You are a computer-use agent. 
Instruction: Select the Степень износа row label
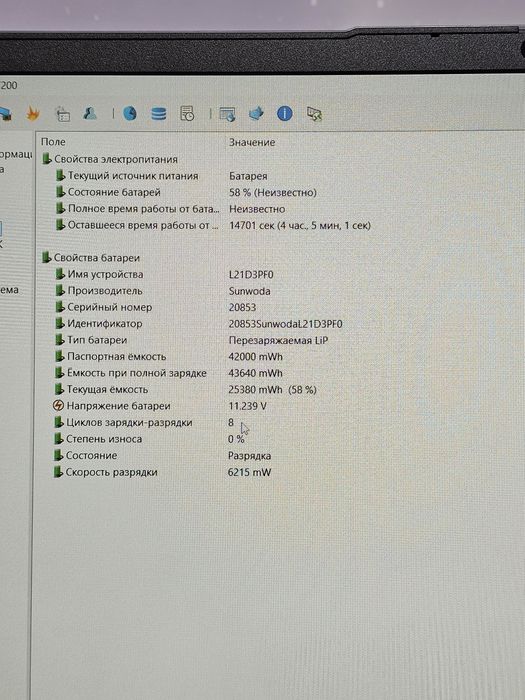click(104, 439)
